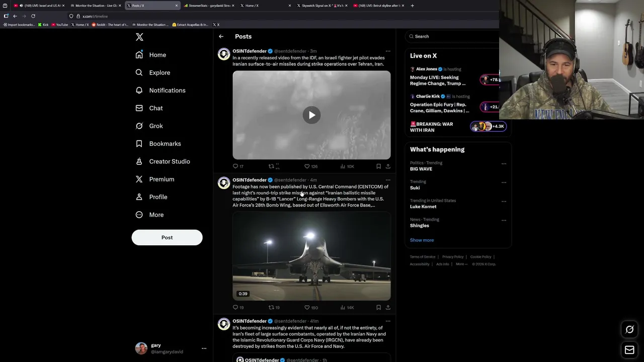
Task: Open the Premium page
Action: click(154, 179)
